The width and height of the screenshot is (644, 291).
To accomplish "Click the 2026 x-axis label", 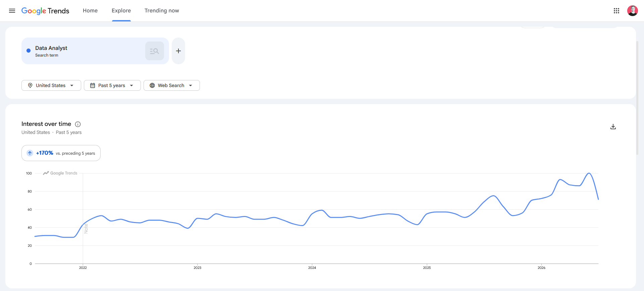I will (541, 268).
